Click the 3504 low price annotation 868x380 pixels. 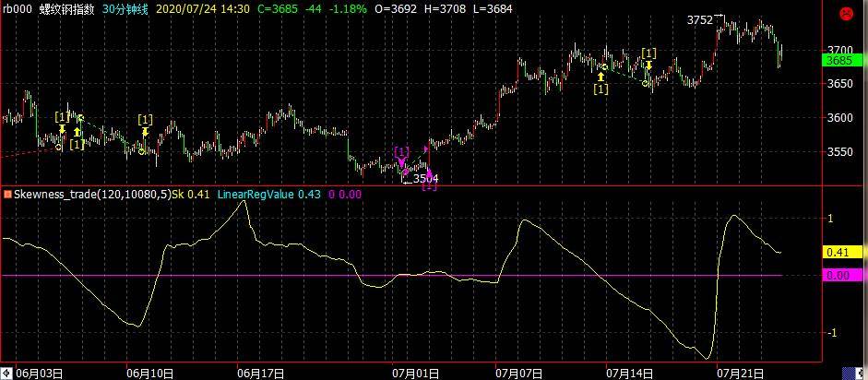pos(425,178)
